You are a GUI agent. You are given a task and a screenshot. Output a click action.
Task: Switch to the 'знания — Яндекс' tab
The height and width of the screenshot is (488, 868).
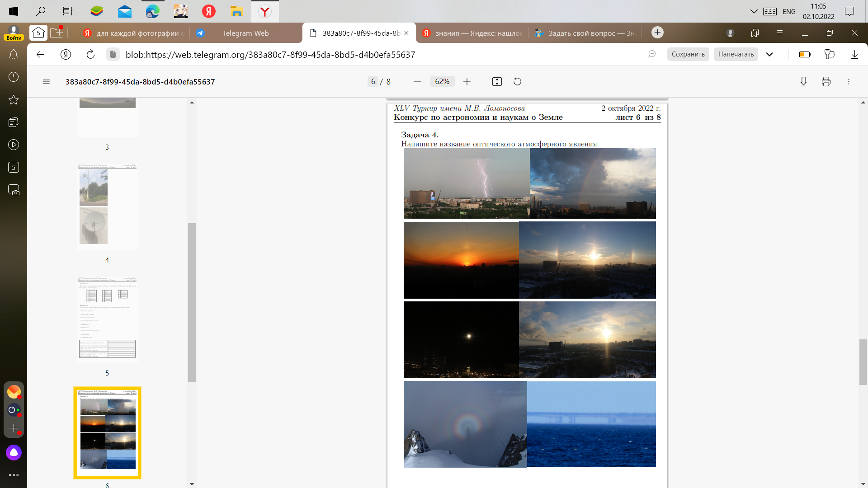tap(472, 33)
